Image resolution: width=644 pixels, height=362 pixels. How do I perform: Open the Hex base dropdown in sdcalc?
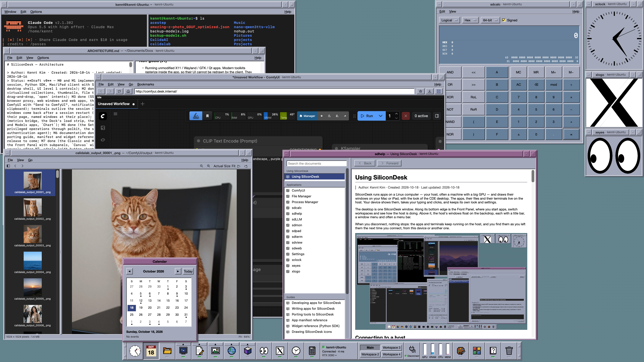click(x=470, y=20)
